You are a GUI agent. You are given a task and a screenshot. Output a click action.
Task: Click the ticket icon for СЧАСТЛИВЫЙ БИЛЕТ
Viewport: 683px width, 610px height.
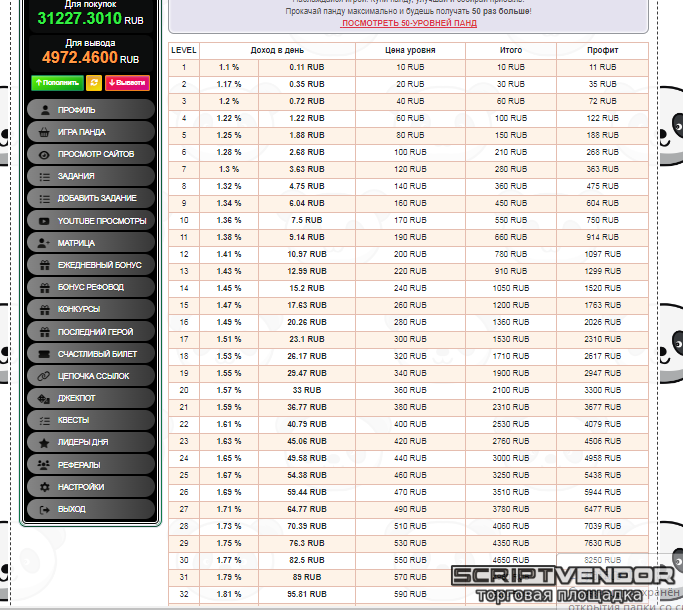click(x=44, y=354)
